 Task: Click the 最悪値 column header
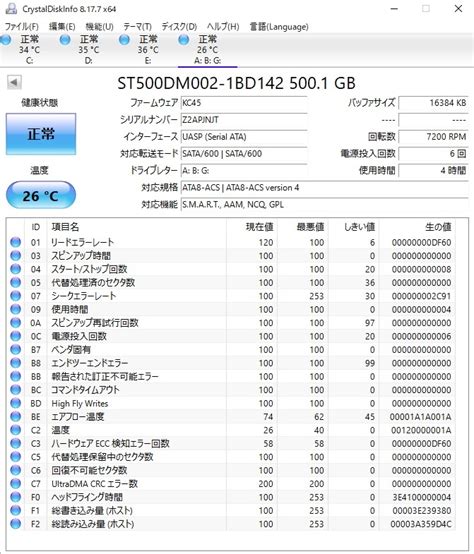[x=303, y=227]
